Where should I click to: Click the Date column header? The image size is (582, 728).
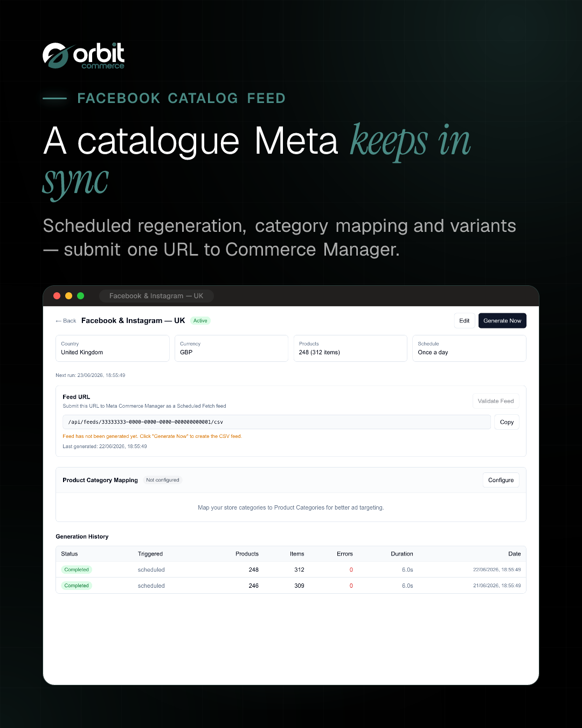(515, 554)
